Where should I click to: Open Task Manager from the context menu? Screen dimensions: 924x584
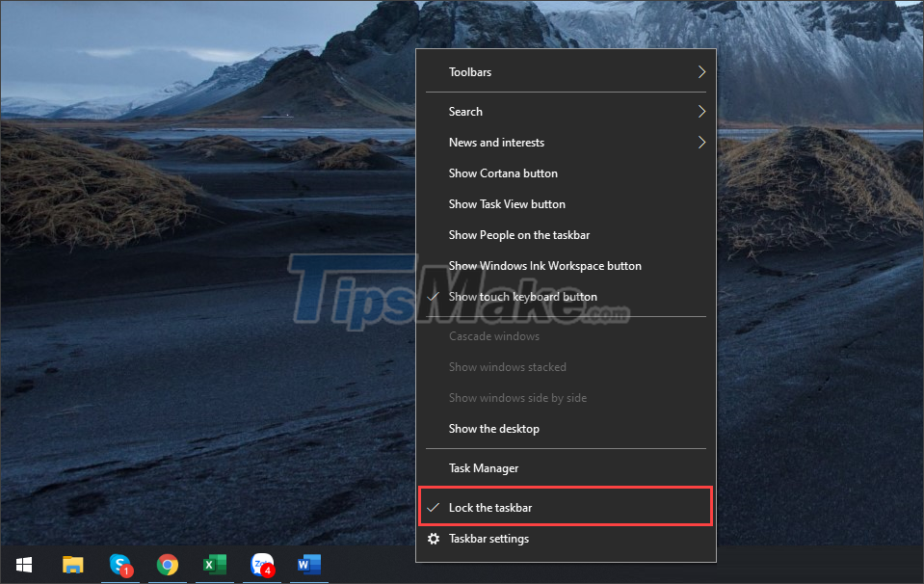coord(566,468)
